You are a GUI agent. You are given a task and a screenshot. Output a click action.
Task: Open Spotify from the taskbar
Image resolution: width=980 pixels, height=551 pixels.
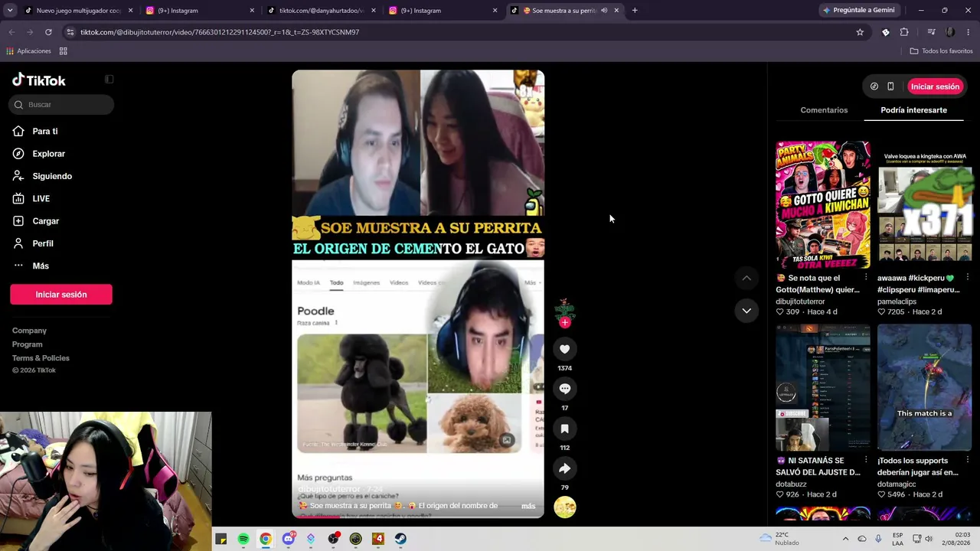[x=243, y=539]
